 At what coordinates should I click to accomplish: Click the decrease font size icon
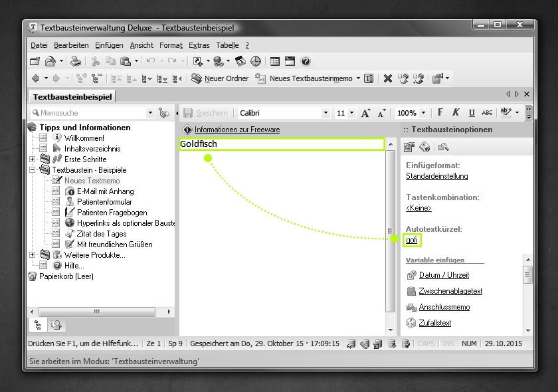coord(382,113)
